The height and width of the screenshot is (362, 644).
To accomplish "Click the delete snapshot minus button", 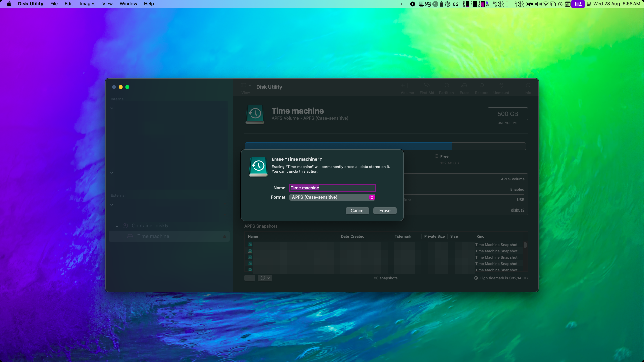I will point(250,278).
